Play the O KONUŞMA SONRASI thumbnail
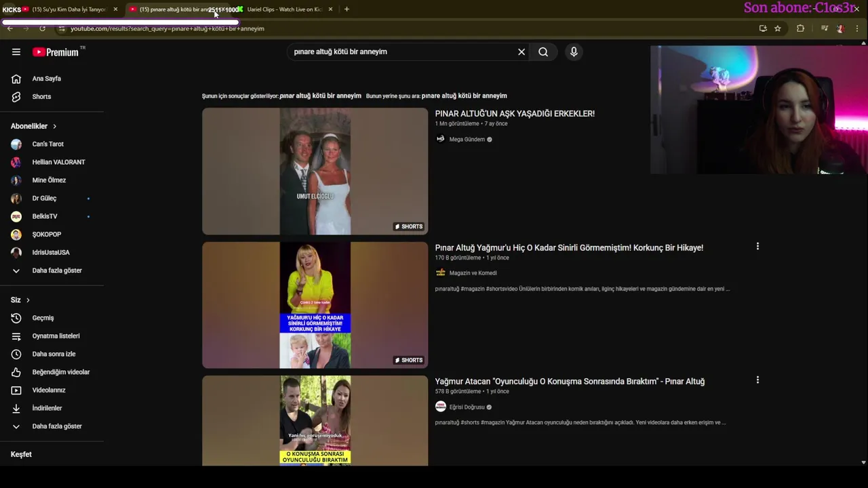Screen dimensions: 868x488 tap(315, 420)
